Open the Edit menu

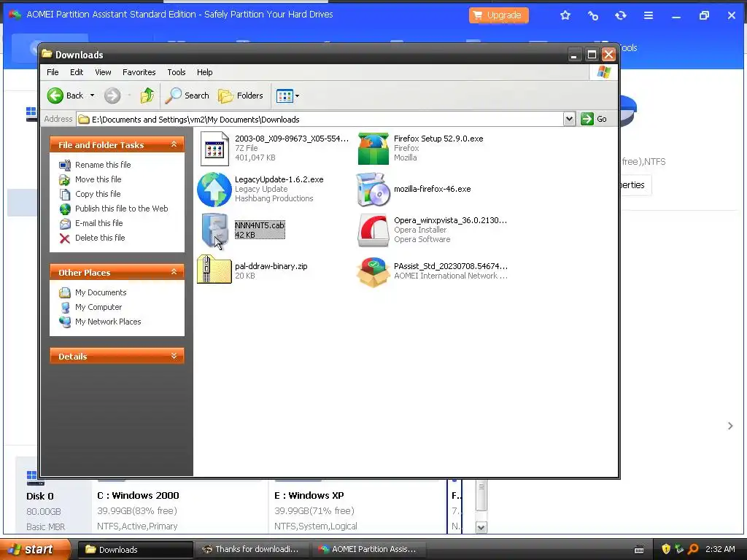[77, 72]
